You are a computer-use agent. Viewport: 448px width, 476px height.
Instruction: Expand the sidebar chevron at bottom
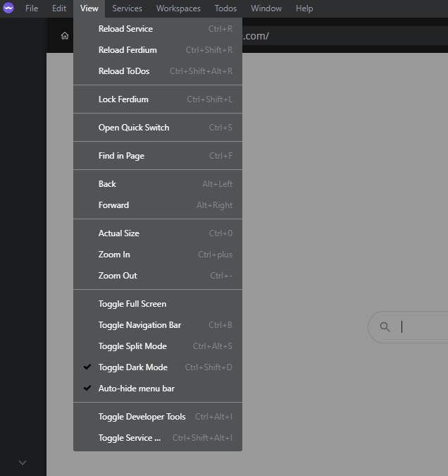coord(23,463)
